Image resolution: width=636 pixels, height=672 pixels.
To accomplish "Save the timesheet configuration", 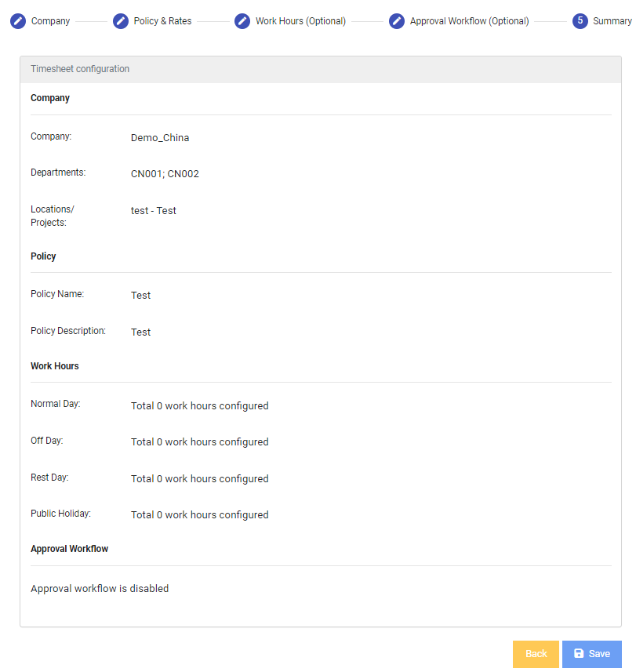I will [x=592, y=654].
